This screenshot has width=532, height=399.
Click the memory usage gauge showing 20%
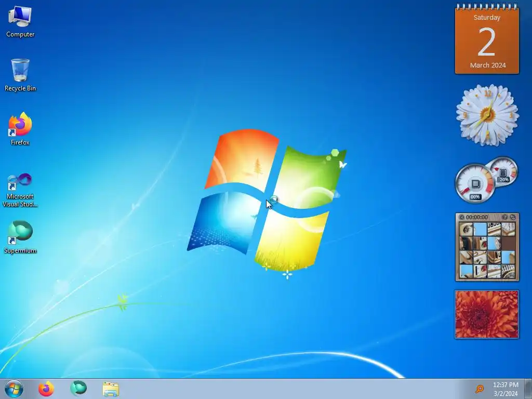point(503,172)
